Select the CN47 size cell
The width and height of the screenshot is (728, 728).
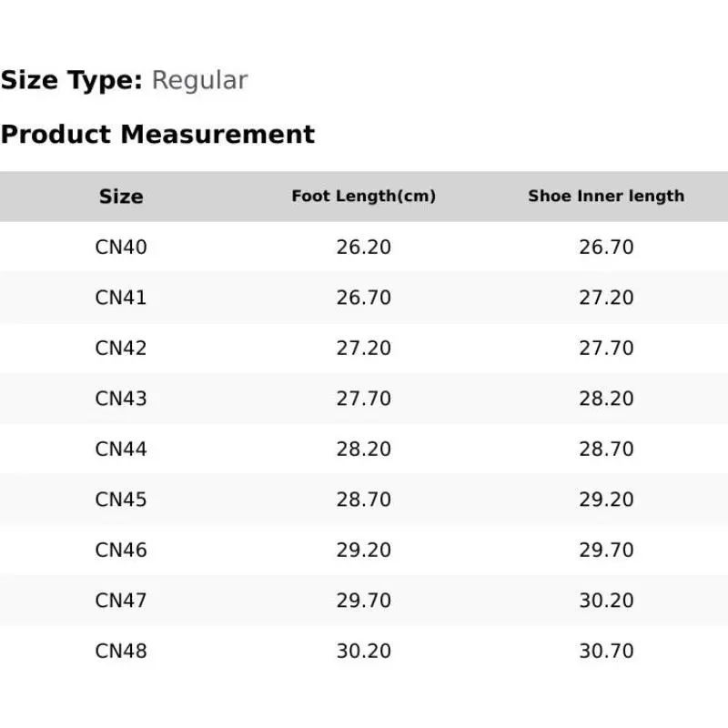click(x=121, y=601)
